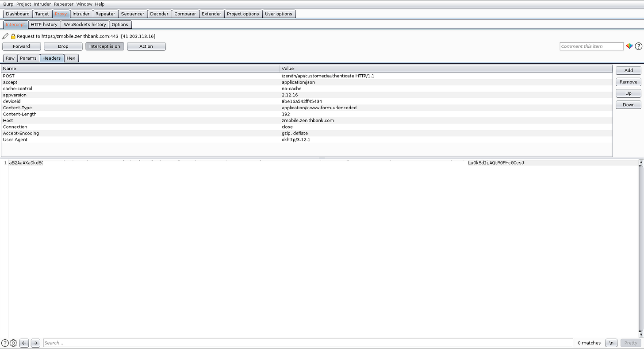This screenshot has height=349, width=644.
Task: Sort by the Value column header
Action: [x=446, y=69]
